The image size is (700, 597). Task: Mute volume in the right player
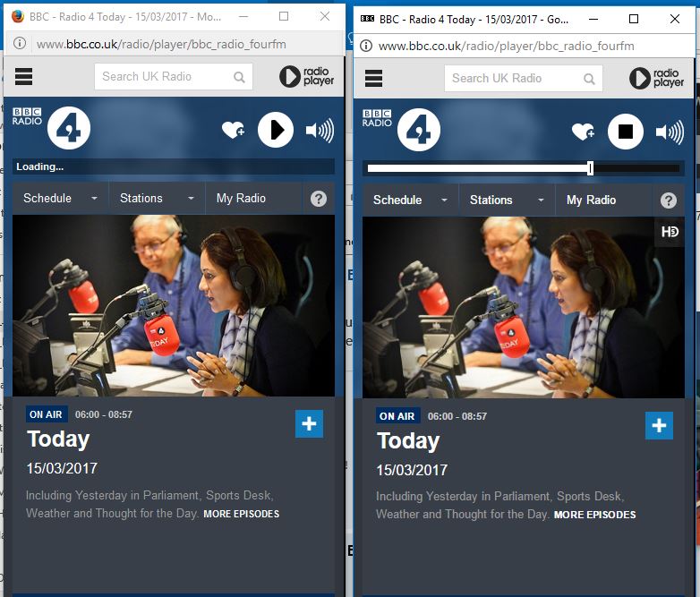[669, 132]
